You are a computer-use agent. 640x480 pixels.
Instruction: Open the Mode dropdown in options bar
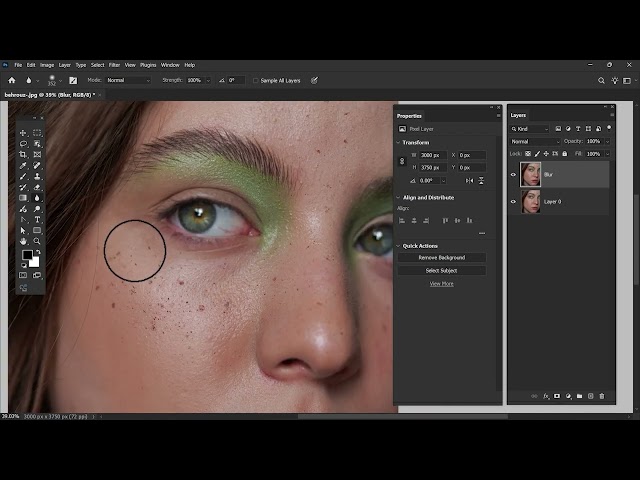[129, 80]
